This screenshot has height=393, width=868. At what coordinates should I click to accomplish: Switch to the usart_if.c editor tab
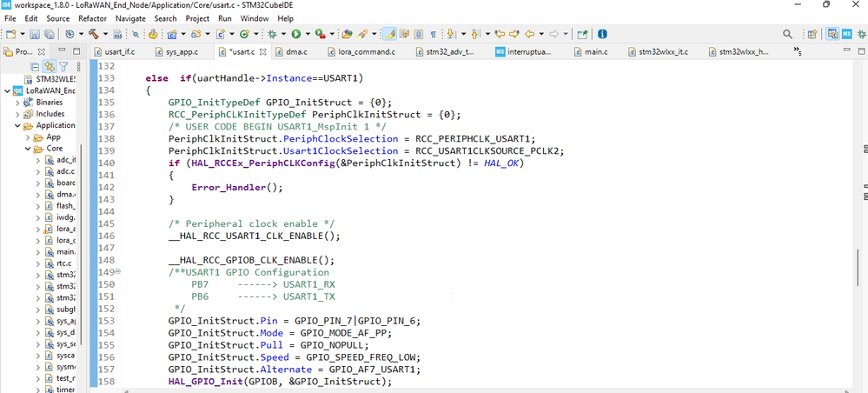coord(116,52)
